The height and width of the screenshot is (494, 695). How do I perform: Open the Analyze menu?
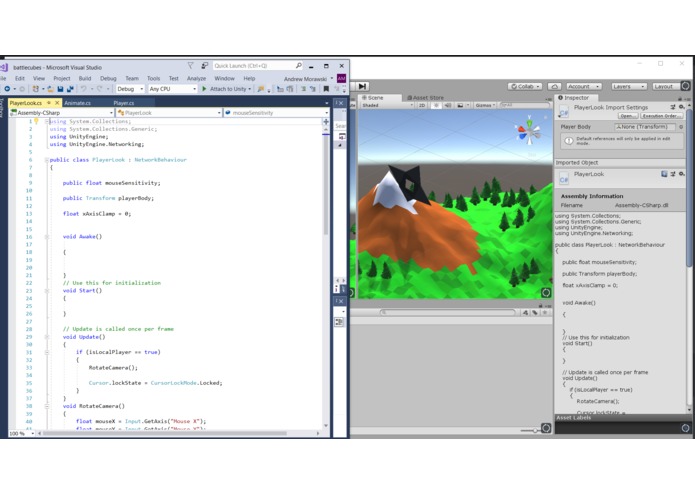196,78
